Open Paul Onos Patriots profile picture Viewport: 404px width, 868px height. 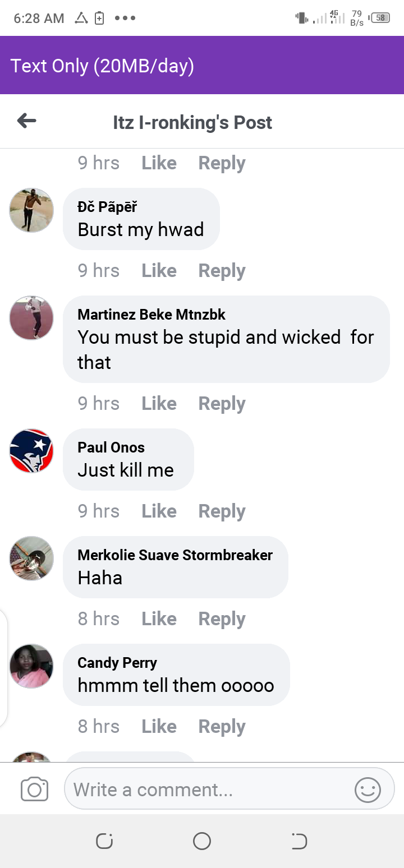tap(31, 451)
